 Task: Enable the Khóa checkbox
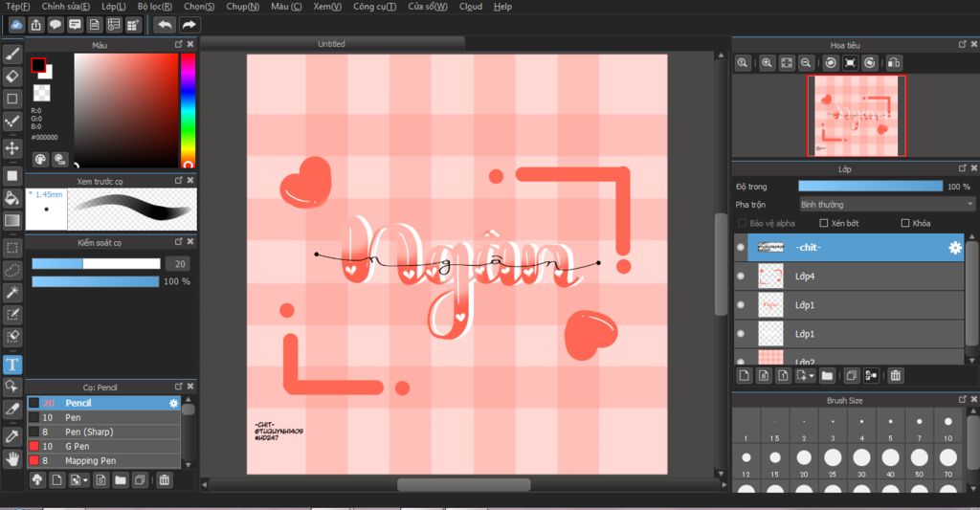(x=905, y=223)
